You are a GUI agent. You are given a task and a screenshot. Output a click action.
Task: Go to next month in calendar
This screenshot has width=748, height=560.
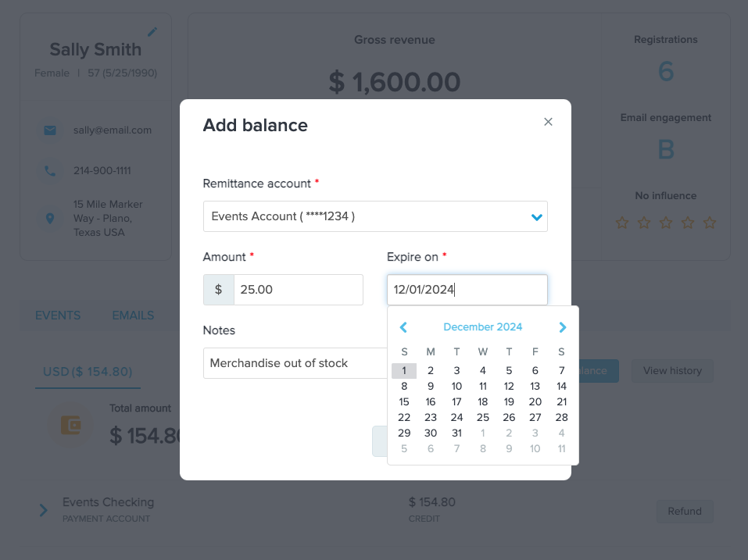tap(563, 327)
